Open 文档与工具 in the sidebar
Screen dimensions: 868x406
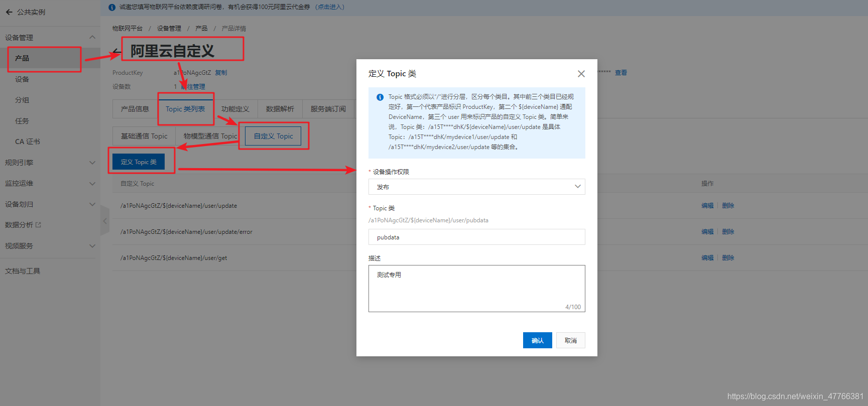23,271
